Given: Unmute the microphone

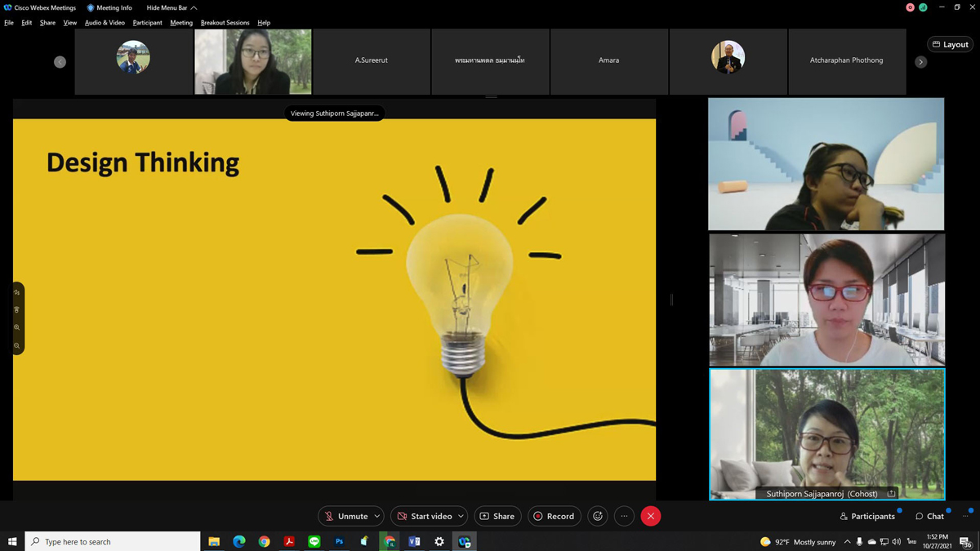Looking at the screenshot, I should pos(345,516).
